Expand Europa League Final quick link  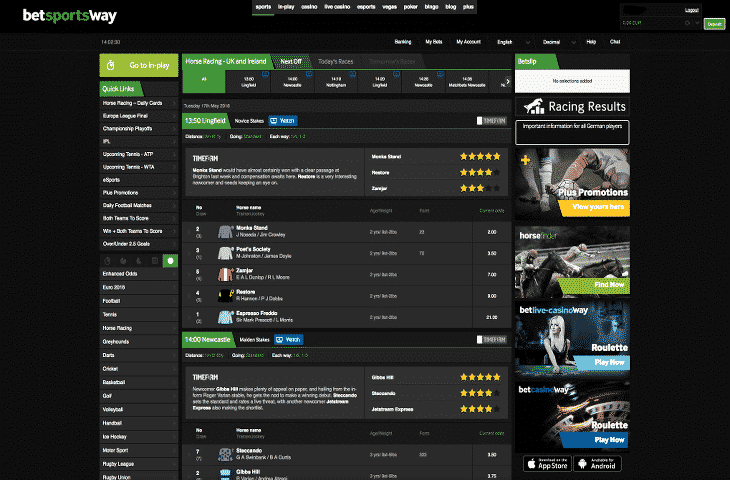[139, 116]
